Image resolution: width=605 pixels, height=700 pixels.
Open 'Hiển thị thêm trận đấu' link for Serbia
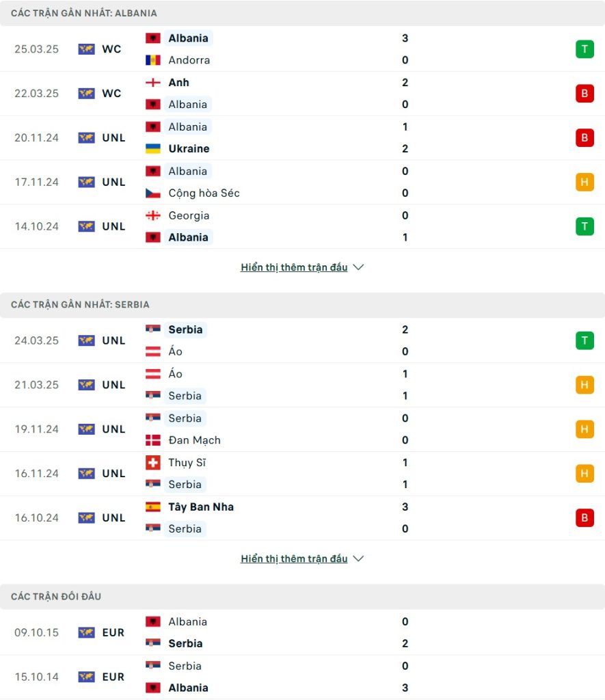(294, 558)
